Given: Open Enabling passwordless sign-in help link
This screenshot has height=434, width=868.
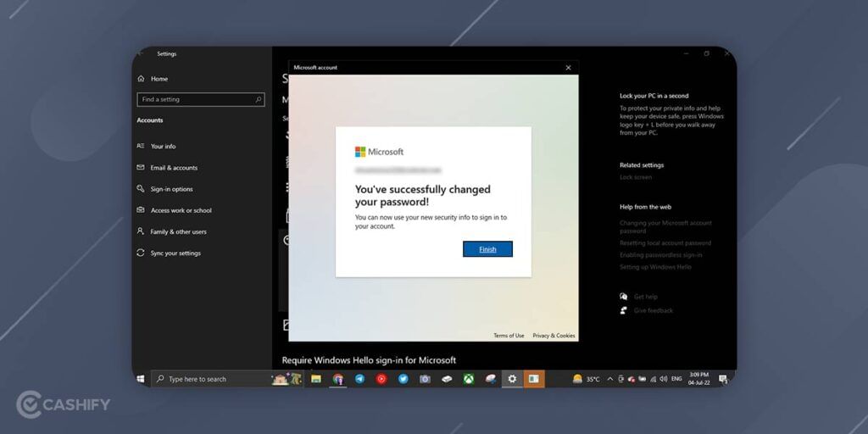Looking at the screenshot, I should pyautogui.click(x=661, y=255).
